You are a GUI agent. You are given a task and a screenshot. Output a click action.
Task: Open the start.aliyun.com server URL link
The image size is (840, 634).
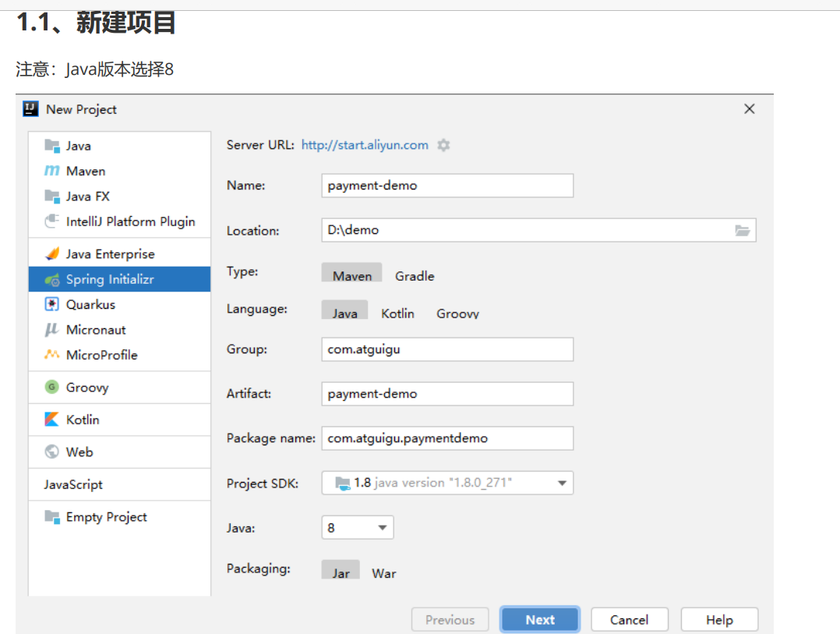point(365,145)
